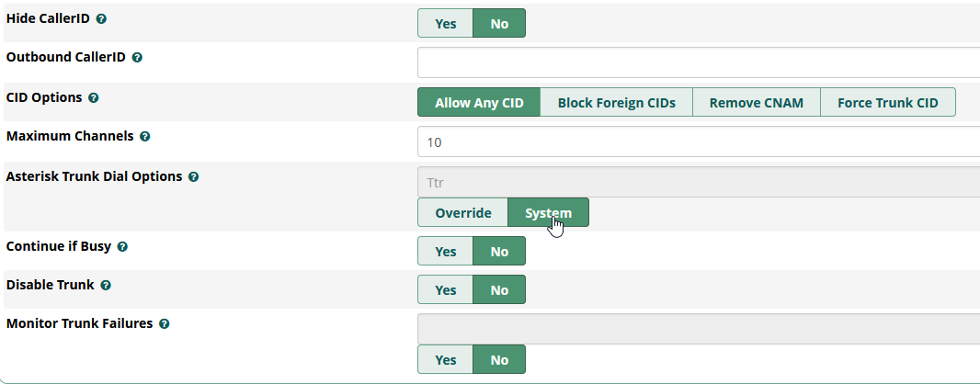The image size is (980, 384).
Task: Select Allow Any CID option
Action: (479, 102)
